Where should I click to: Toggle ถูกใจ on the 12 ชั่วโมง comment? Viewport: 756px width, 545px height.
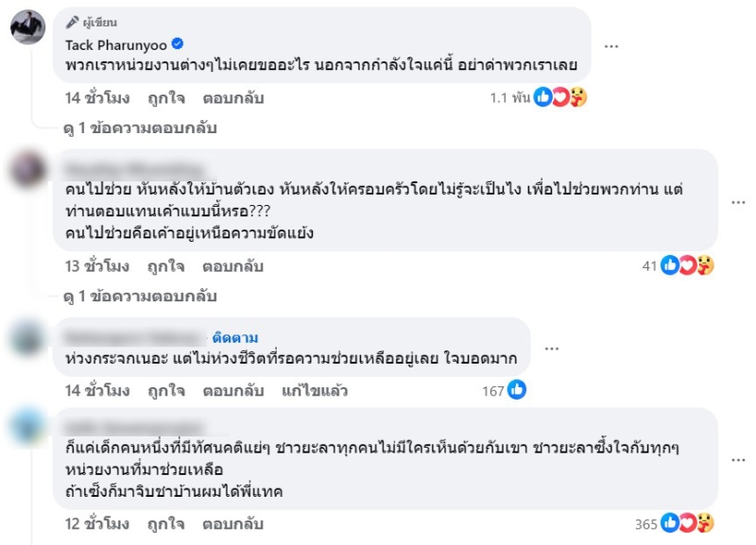[165, 522]
